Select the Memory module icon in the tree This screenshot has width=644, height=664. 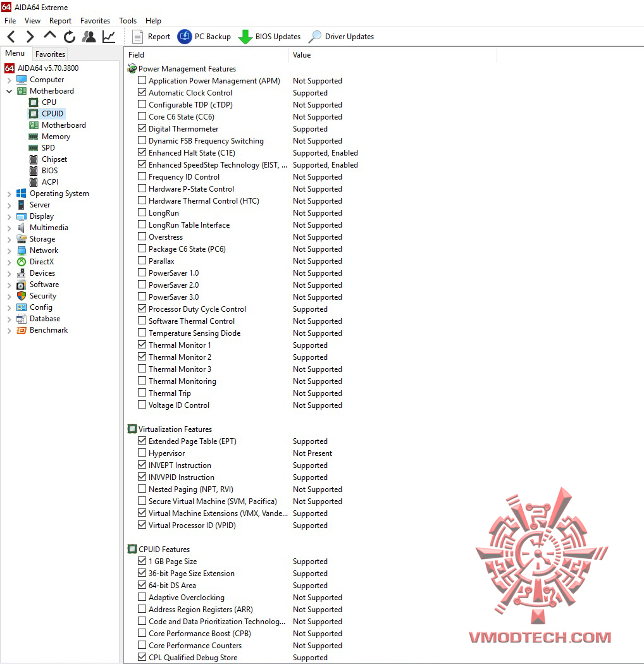coord(34,137)
